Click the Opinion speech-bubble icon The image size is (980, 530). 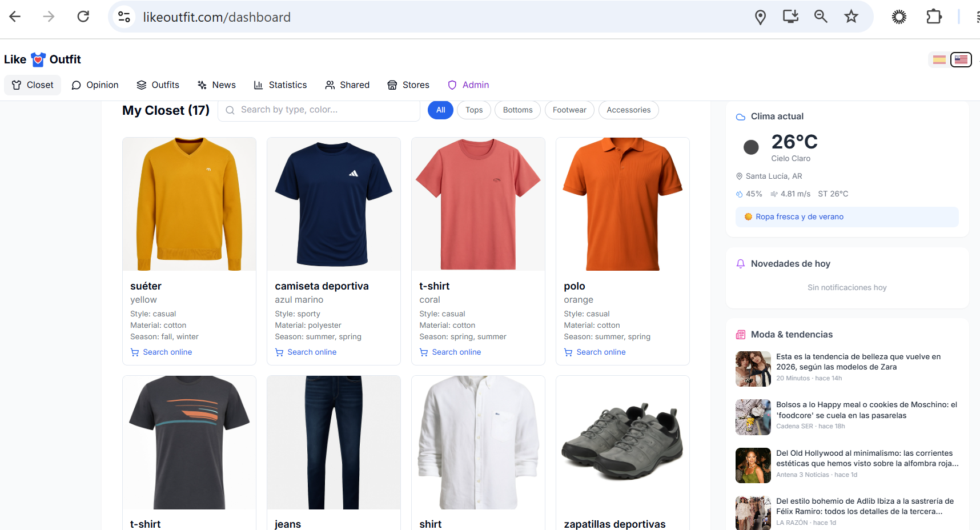pos(77,85)
